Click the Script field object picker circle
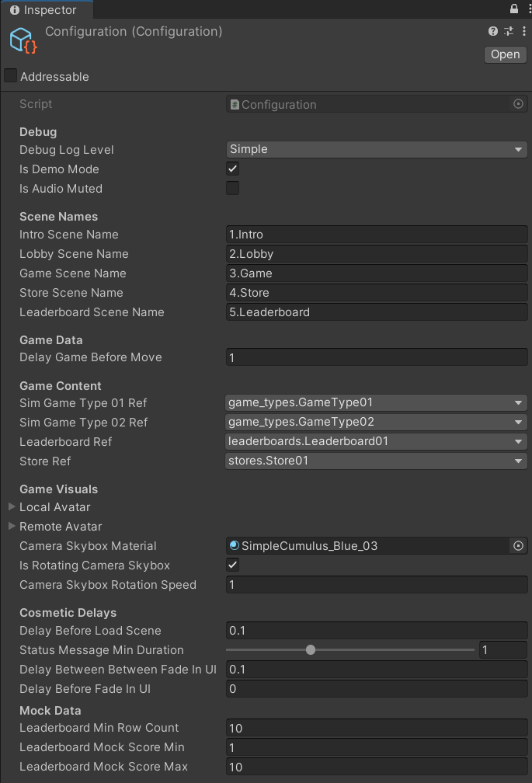This screenshot has height=783, width=532. pyautogui.click(x=519, y=104)
